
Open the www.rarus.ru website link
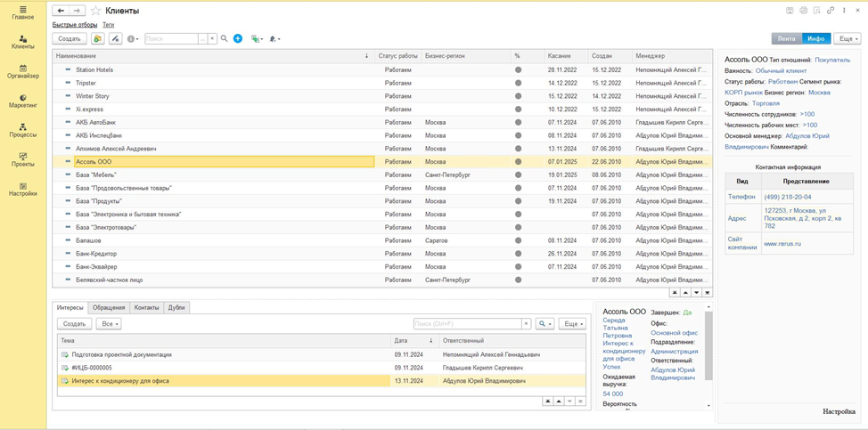(782, 243)
